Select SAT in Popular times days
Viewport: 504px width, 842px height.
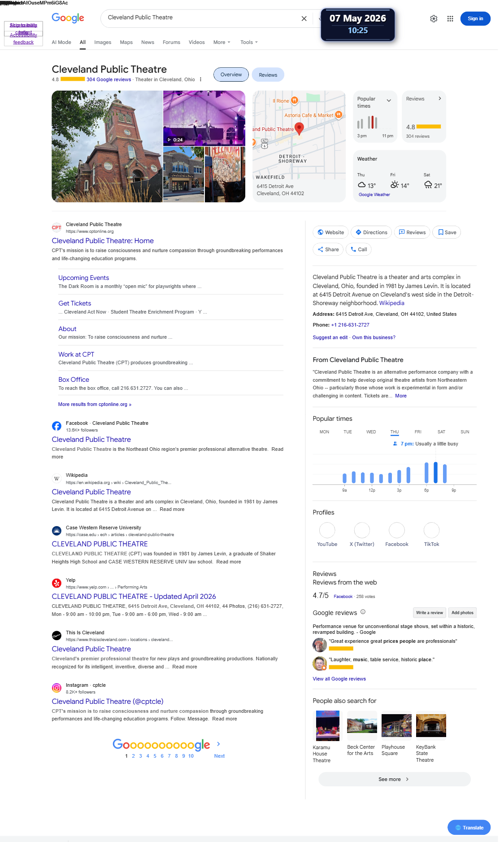pyautogui.click(x=441, y=432)
